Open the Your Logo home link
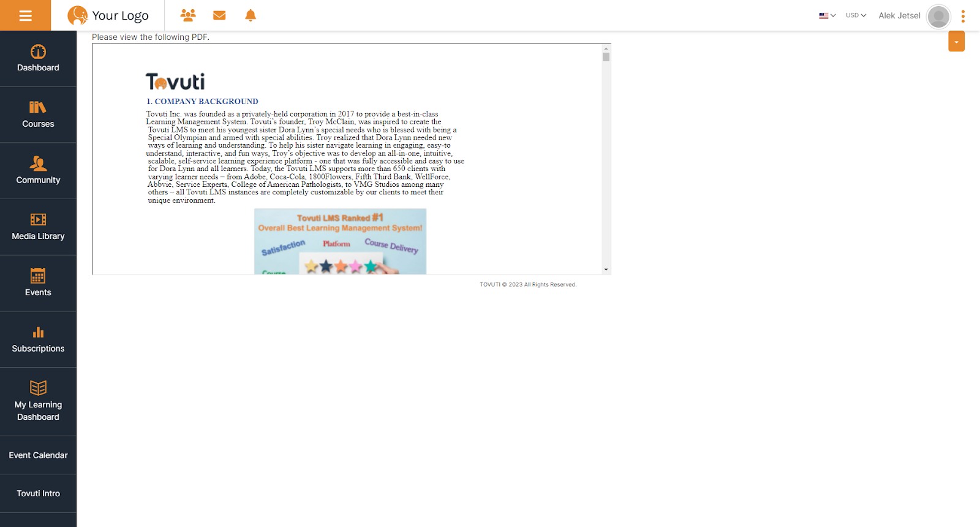 108,15
